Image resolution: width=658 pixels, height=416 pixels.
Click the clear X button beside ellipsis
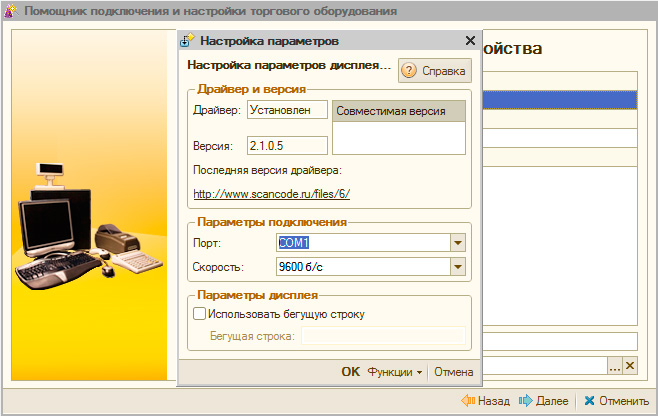[x=629, y=366]
